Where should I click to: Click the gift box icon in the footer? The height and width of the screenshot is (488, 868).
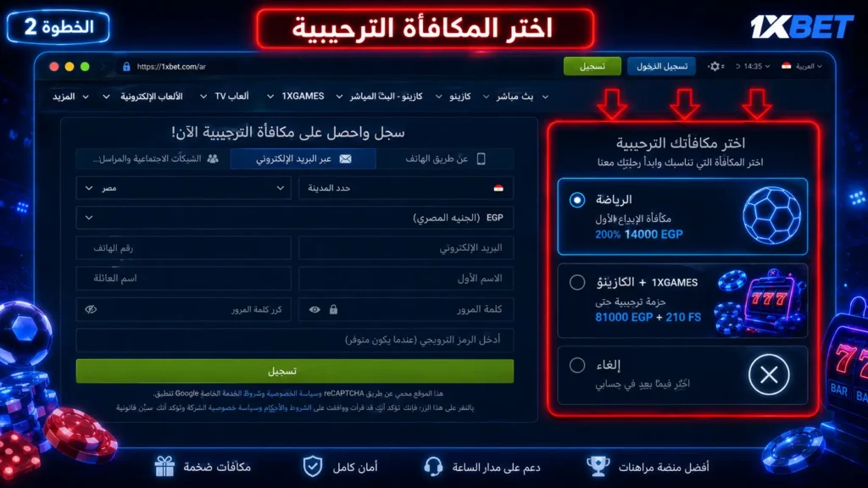click(x=164, y=467)
